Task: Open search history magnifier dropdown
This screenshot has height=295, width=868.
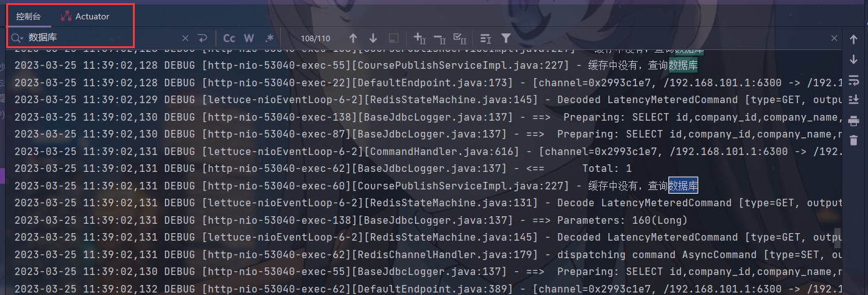Action: [x=17, y=38]
